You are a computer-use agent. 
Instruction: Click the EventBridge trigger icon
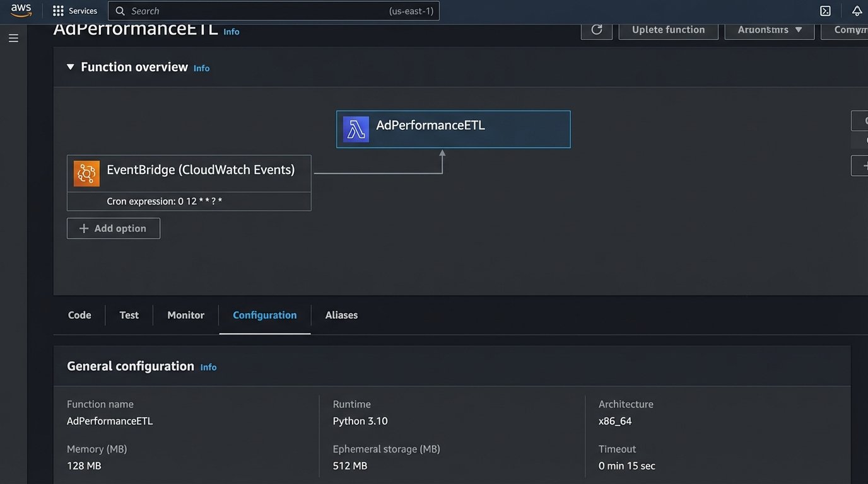click(86, 173)
